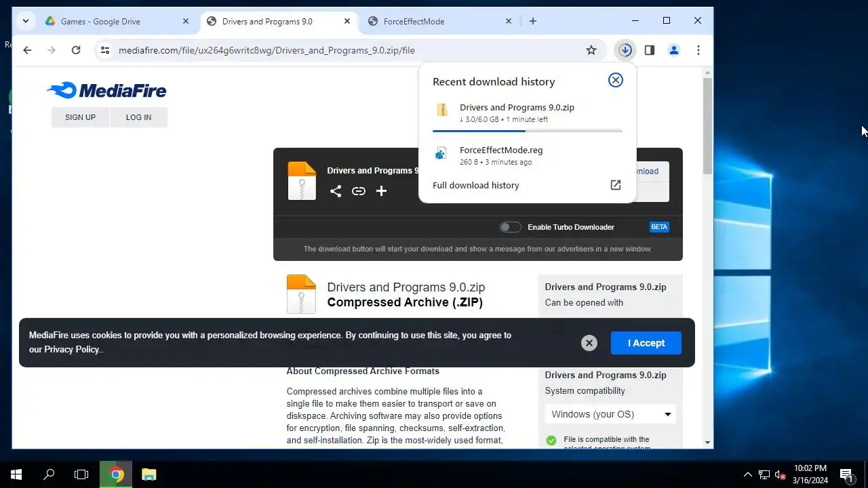Enable the Turbo Downloader toggle
The width and height of the screenshot is (868, 488).
511,227
